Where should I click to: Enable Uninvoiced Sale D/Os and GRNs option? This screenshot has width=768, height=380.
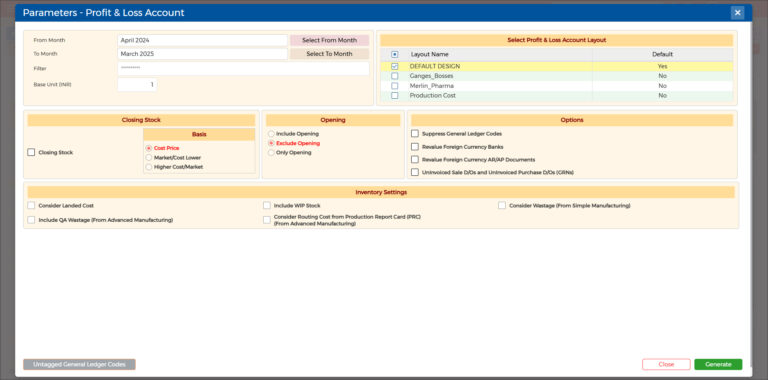(415, 172)
